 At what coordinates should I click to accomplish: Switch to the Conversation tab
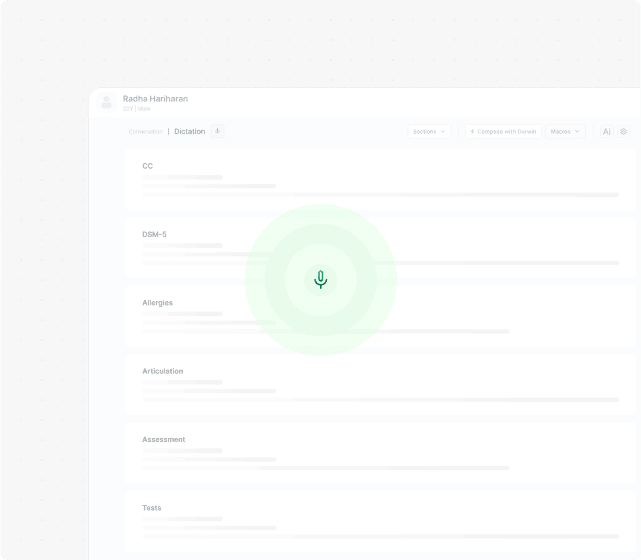(146, 132)
